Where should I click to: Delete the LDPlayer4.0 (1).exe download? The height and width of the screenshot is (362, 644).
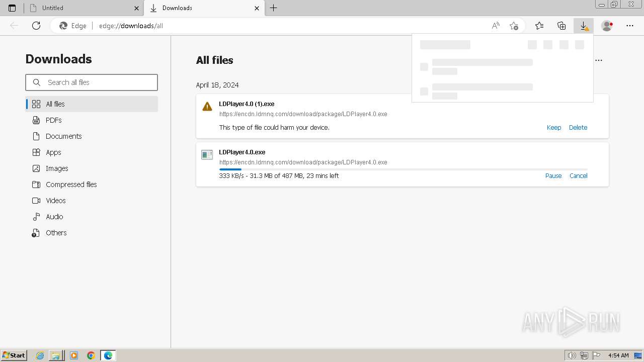pos(578,128)
